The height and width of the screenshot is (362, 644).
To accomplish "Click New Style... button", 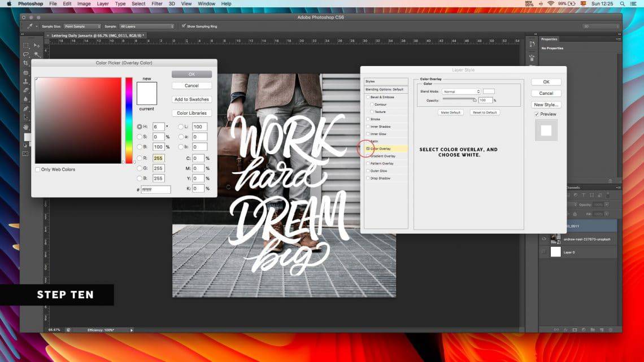I will [x=546, y=104].
